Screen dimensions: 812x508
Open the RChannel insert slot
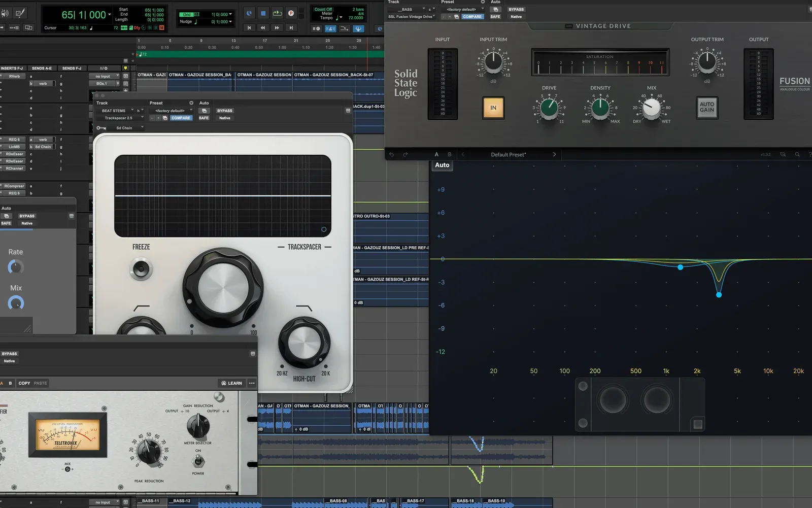(14, 168)
